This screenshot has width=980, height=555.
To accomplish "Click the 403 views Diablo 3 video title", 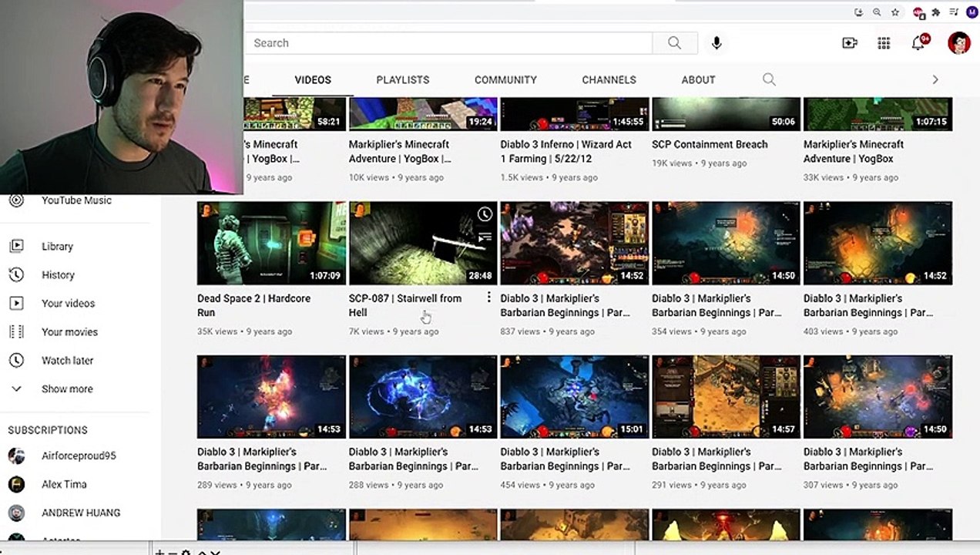I will [x=868, y=305].
